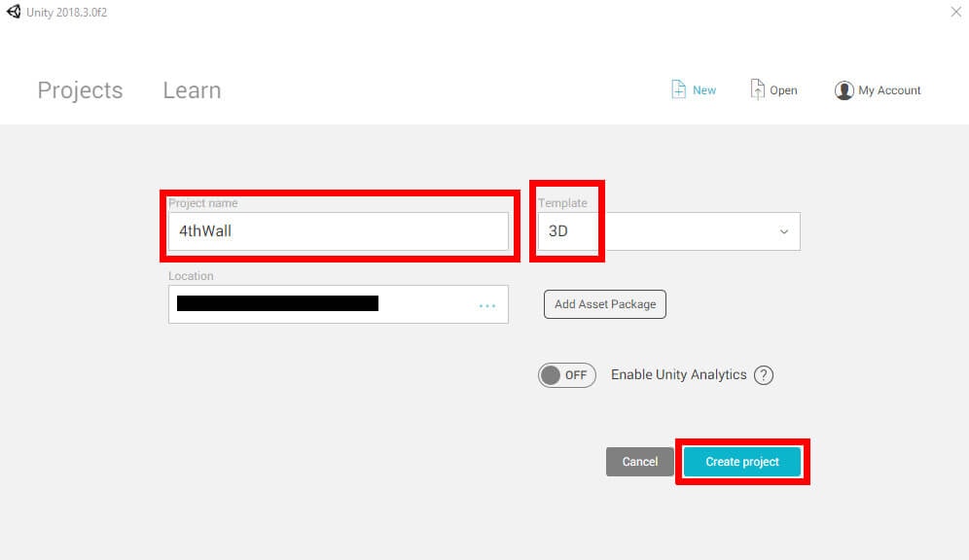Toggle the Enable Unity Analytics switch

pos(566,374)
